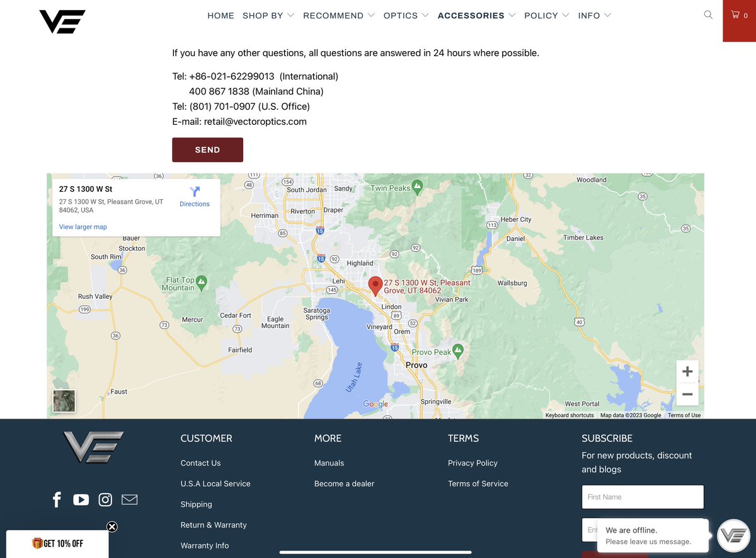Click the Google logo on map
Image resolution: width=756 pixels, height=558 pixels.
click(x=375, y=404)
